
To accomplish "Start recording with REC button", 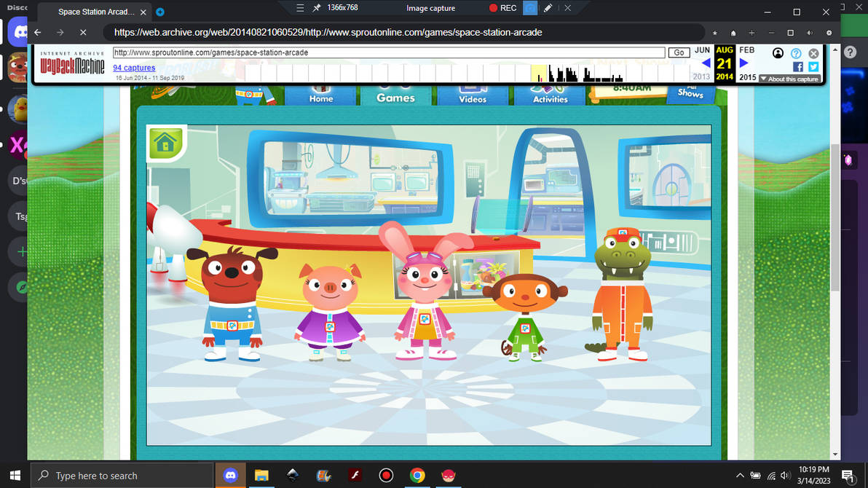I will 502,8.
